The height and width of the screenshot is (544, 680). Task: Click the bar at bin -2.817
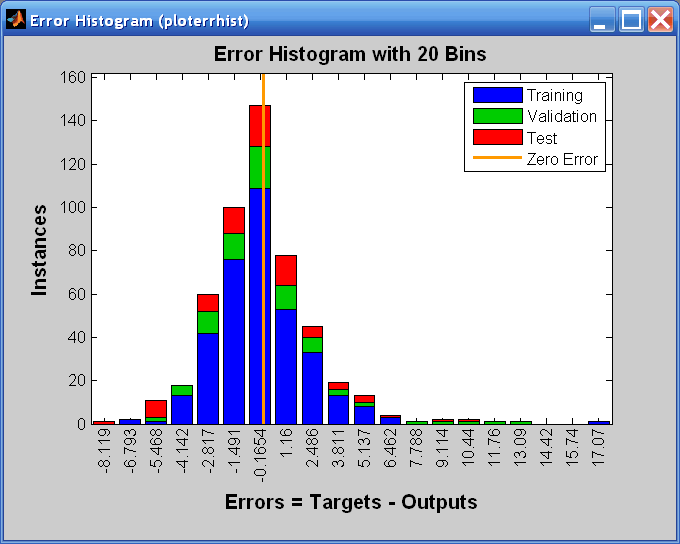tap(208, 359)
